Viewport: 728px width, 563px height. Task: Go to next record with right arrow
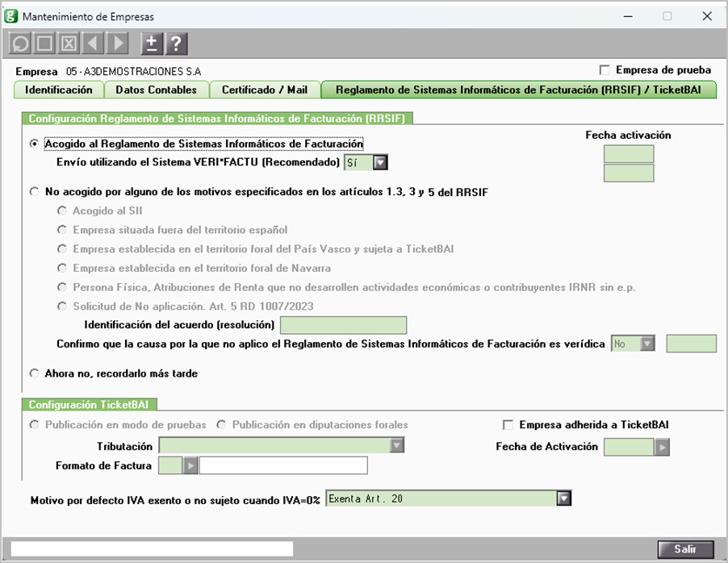click(x=118, y=44)
